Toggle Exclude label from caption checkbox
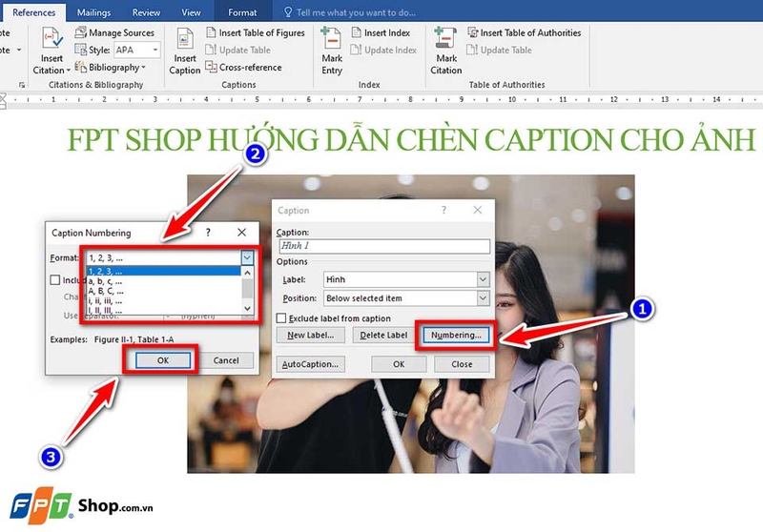Viewport: 763px width, 532px height. click(x=281, y=318)
